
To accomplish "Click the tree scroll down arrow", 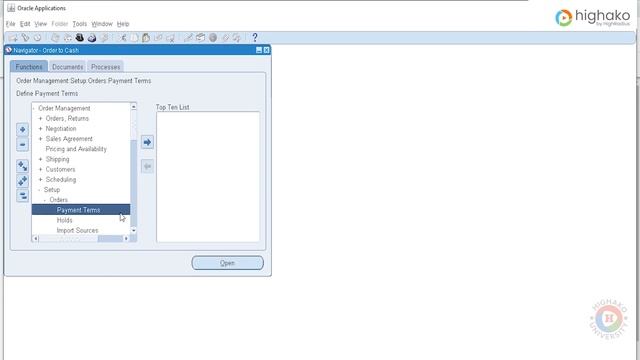I will tap(133, 231).
